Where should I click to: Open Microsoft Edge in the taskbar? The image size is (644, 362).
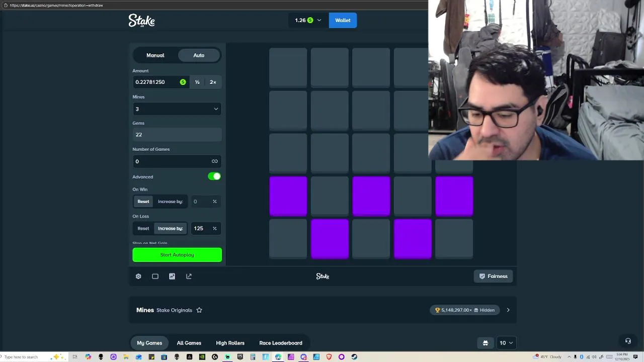tap(278, 357)
